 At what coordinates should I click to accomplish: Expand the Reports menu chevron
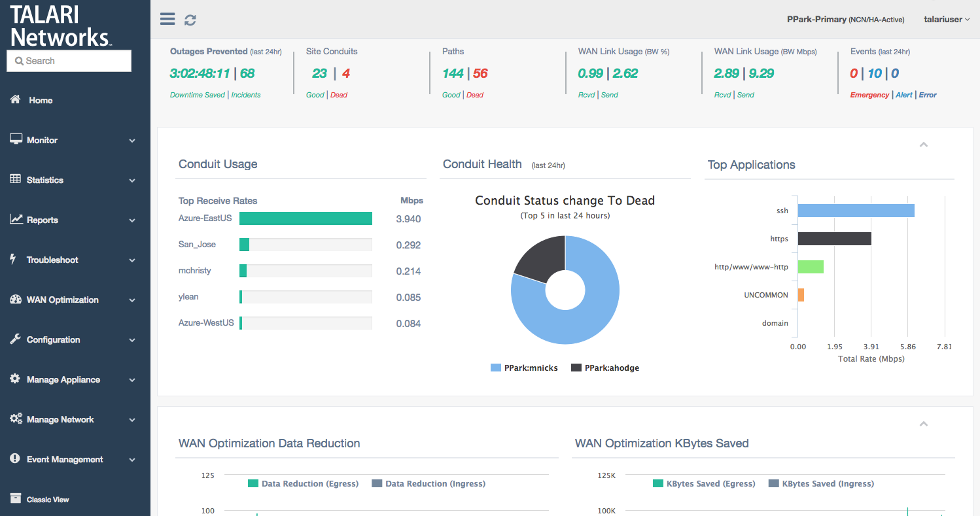(132, 220)
